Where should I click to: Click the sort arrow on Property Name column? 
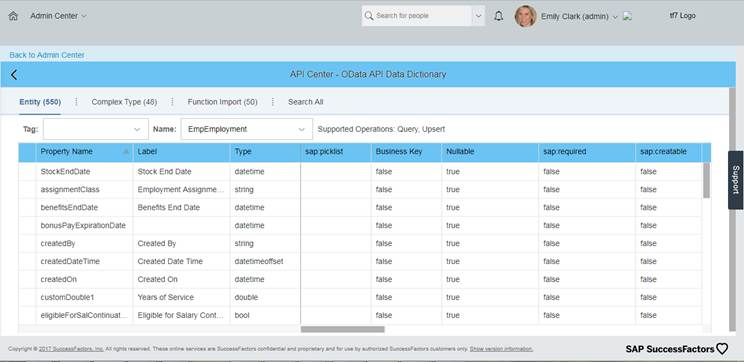[x=126, y=151]
